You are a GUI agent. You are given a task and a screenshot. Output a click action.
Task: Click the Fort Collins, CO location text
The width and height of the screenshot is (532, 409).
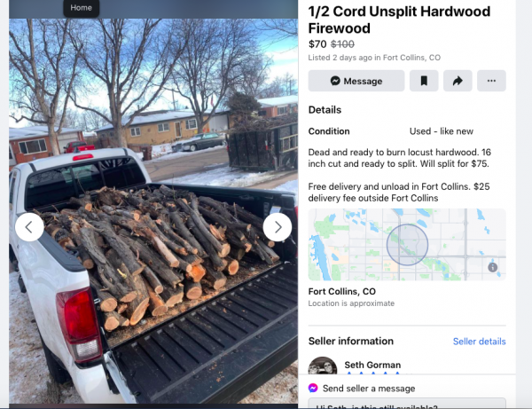pos(341,291)
